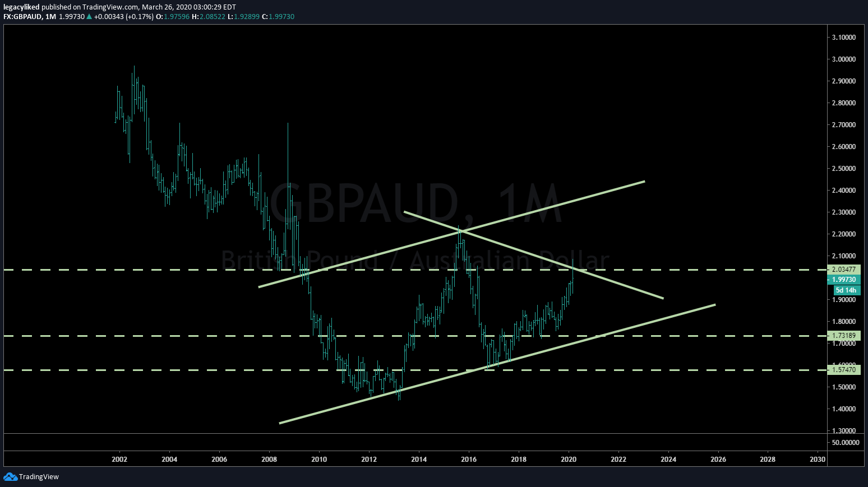The height and width of the screenshot is (487, 868).
Task: Click the 2.50000 price axis value
Action: tap(844, 169)
